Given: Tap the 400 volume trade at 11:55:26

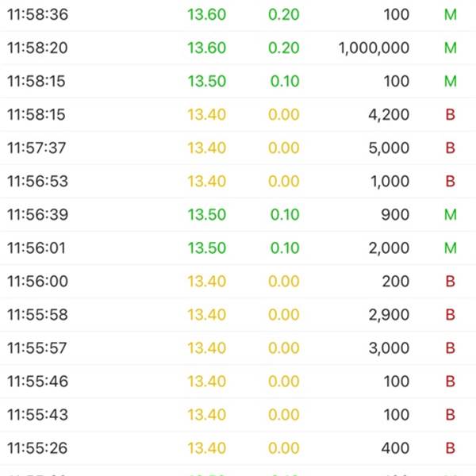Looking at the screenshot, I should (238, 448).
